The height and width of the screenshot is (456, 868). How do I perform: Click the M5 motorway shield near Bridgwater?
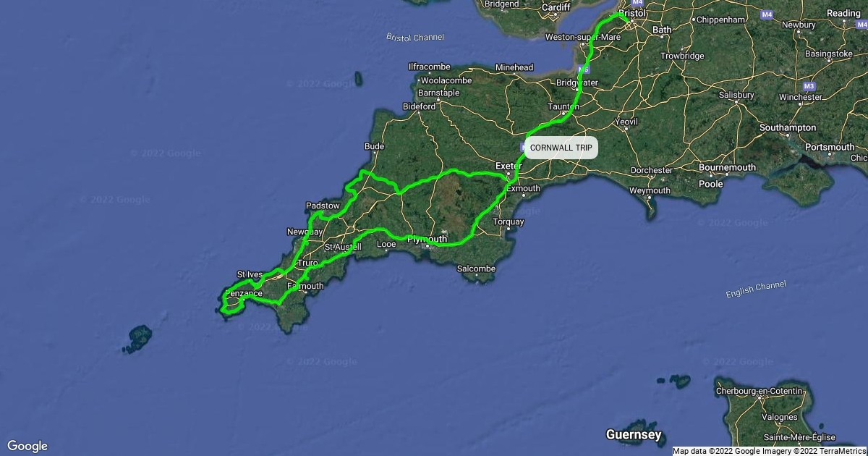pos(585,69)
